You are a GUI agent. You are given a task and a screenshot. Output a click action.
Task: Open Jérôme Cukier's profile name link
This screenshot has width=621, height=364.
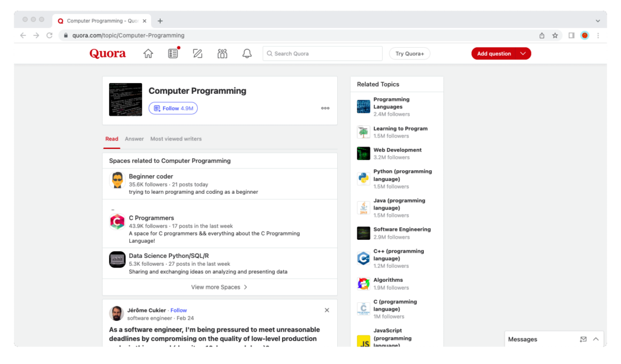coord(147,310)
